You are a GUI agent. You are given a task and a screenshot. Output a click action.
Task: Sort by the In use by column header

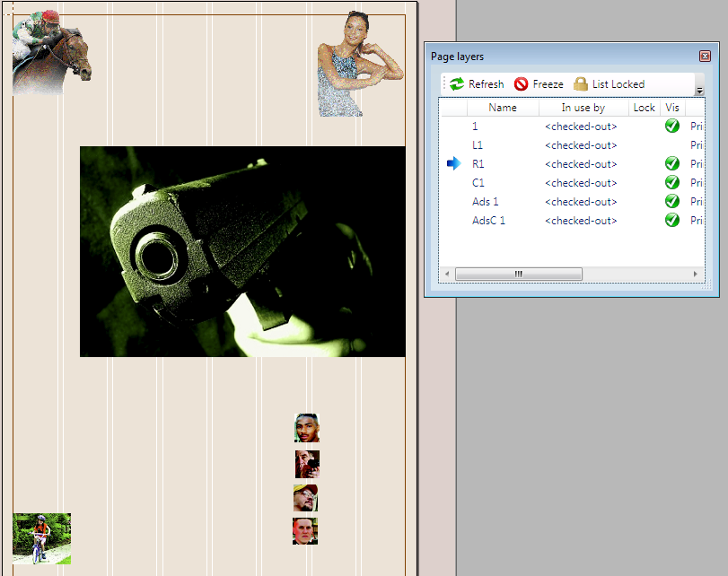(583, 108)
